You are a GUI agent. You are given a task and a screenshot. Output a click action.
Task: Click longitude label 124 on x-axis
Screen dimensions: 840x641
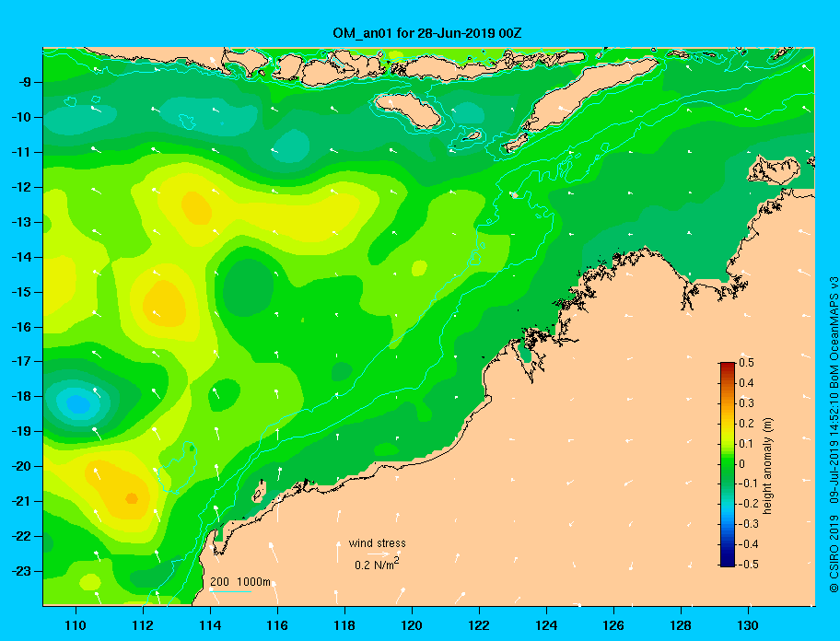pos(546,625)
